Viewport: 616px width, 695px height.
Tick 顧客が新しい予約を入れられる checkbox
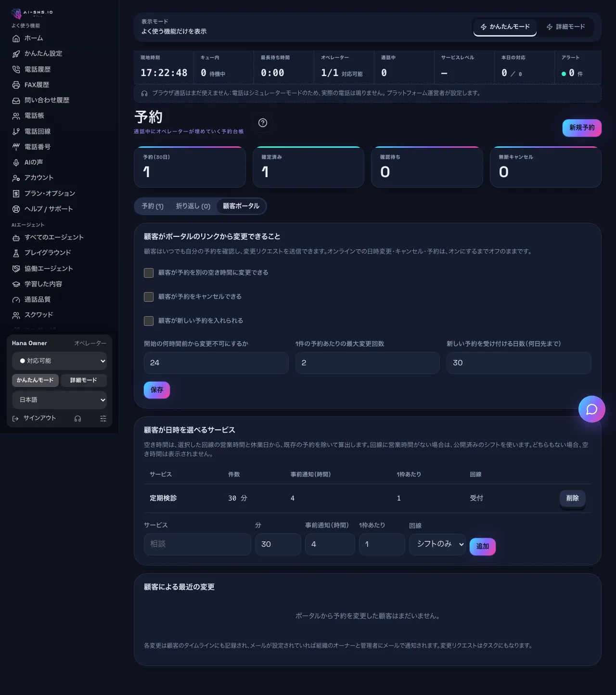coord(149,321)
